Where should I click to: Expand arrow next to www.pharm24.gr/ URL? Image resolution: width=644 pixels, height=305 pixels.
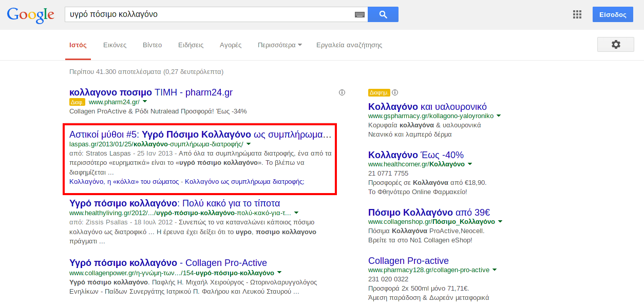point(145,102)
